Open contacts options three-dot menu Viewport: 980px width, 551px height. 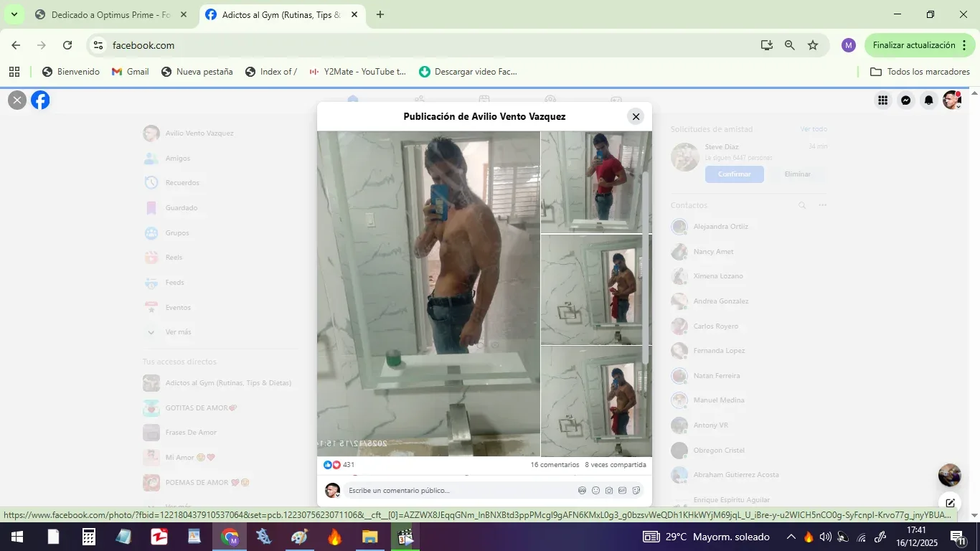822,205
